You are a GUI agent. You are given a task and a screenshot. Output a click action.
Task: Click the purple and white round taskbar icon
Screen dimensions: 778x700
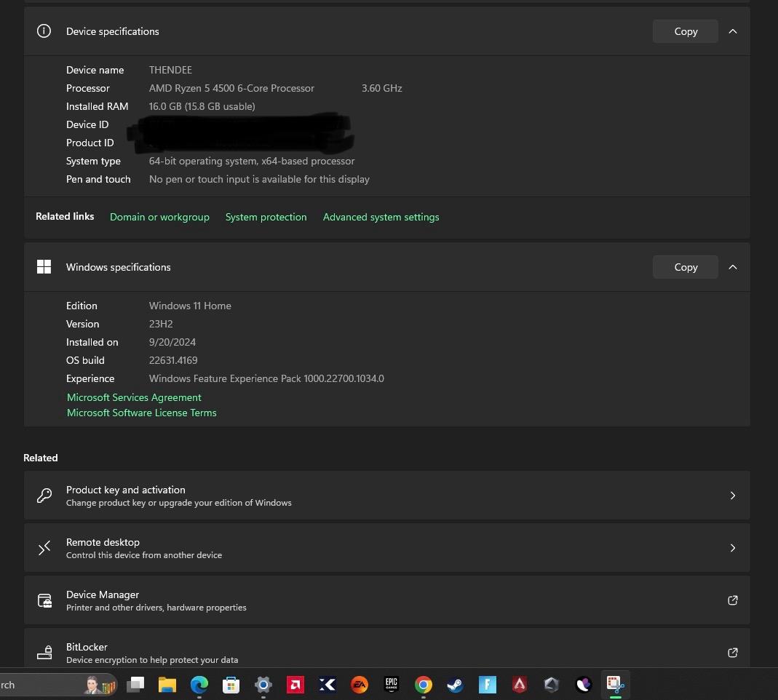tap(584, 685)
